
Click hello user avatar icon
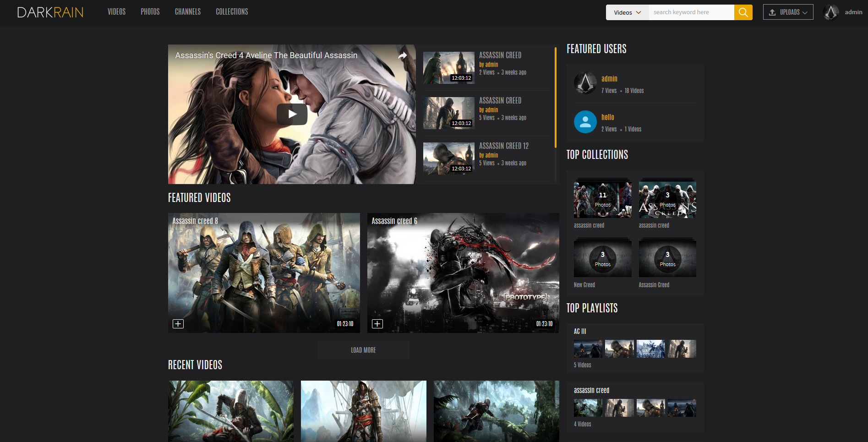[x=585, y=122]
